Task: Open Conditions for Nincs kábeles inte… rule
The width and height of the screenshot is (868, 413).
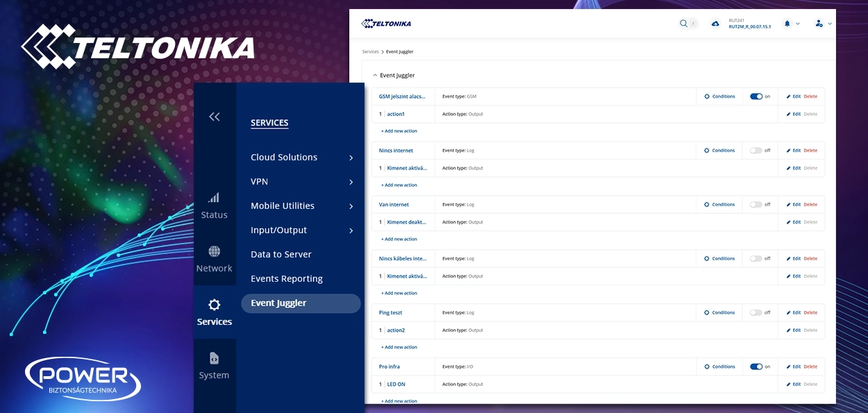Action: [719, 259]
